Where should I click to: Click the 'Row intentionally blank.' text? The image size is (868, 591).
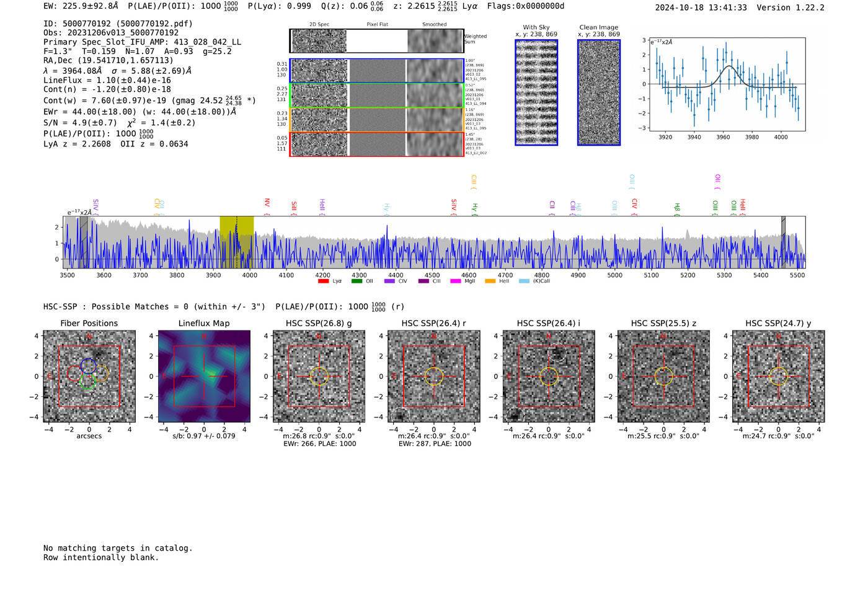point(101,558)
